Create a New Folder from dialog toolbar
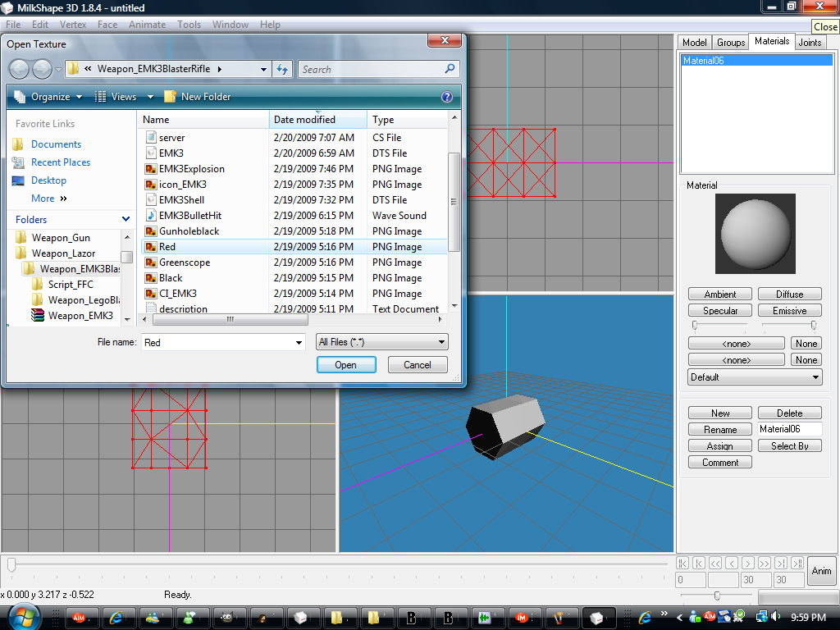 click(x=197, y=97)
